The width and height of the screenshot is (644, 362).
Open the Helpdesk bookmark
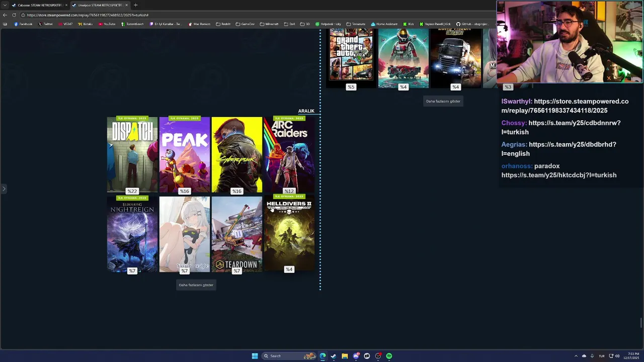click(328, 24)
